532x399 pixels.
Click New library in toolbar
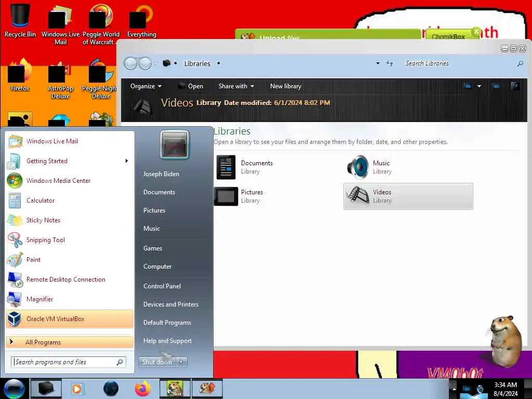pyautogui.click(x=286, y=86)
